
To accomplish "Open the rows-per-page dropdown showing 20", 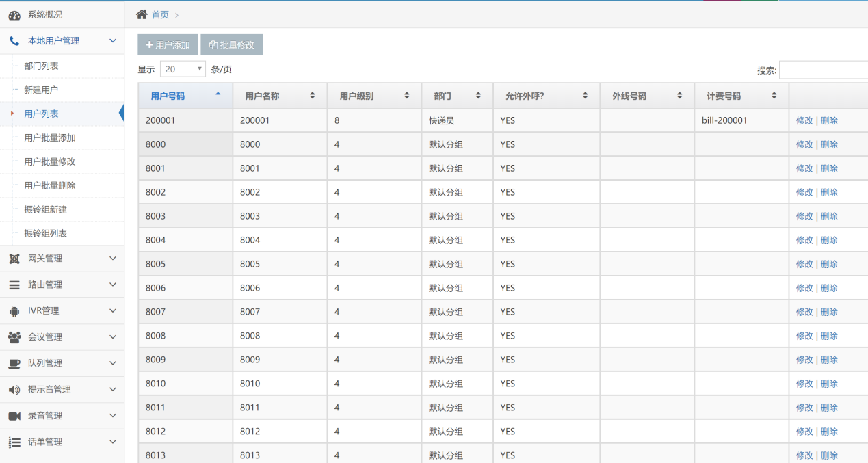I will 183,69.
